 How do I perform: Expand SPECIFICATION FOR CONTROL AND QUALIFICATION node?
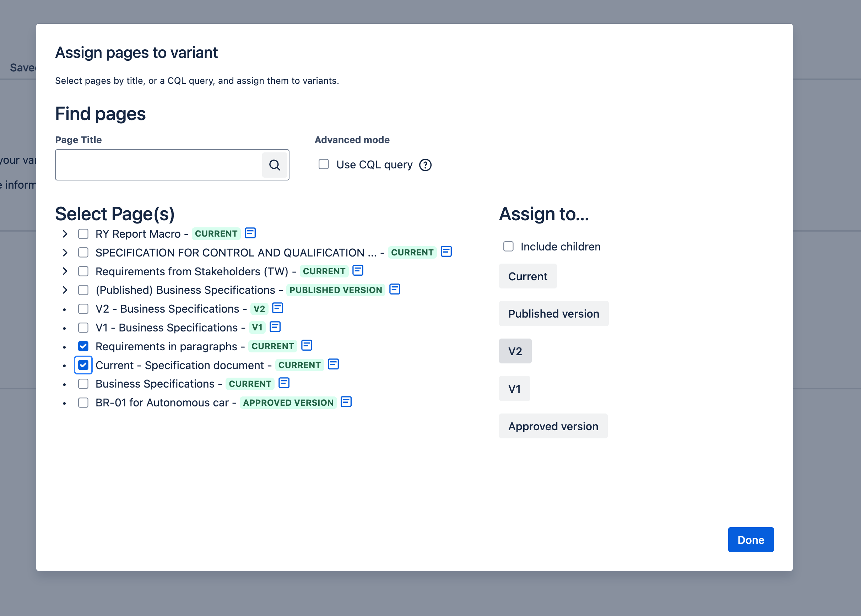[65, 253]
